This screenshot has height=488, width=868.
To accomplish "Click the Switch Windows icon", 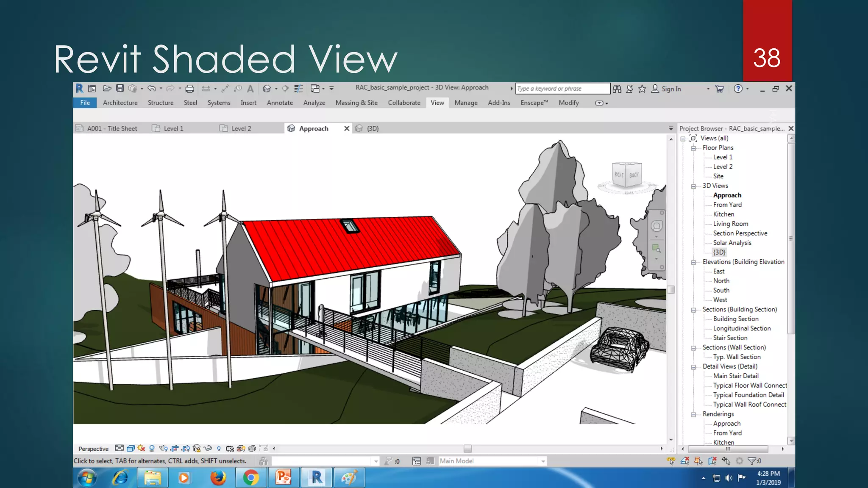I will tap(315, 89).
